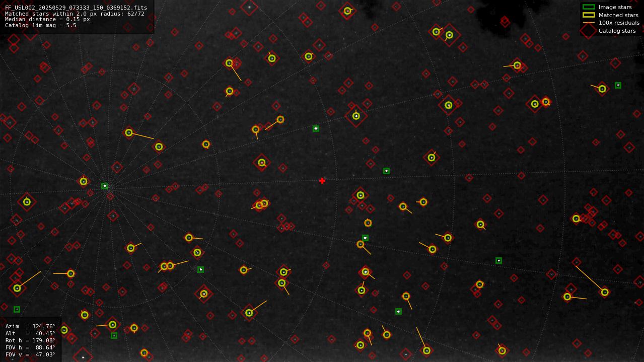This screenshot has width=644, height=362.
Task: Click the green square below the legend at right edge
Action: click(618, 85)
